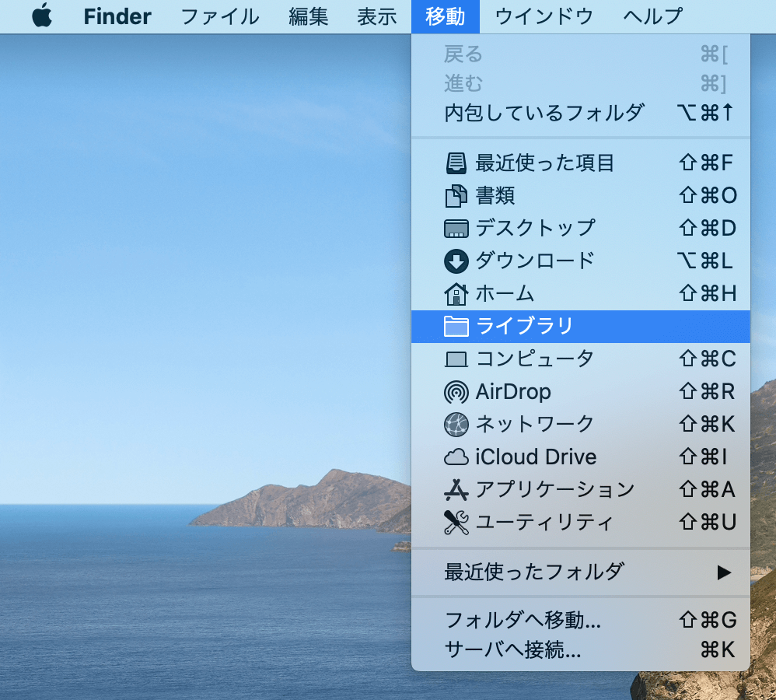The height and width of the screenshot is (700, 776).
Task: Select コンピュータ in the menu
Action: 581,359
